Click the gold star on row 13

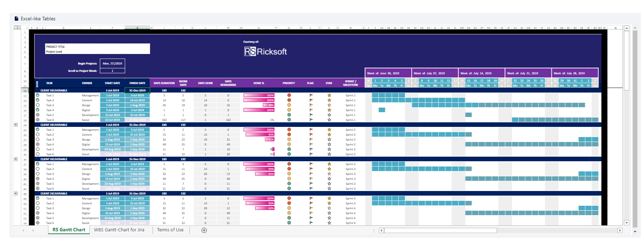(329, 95)
